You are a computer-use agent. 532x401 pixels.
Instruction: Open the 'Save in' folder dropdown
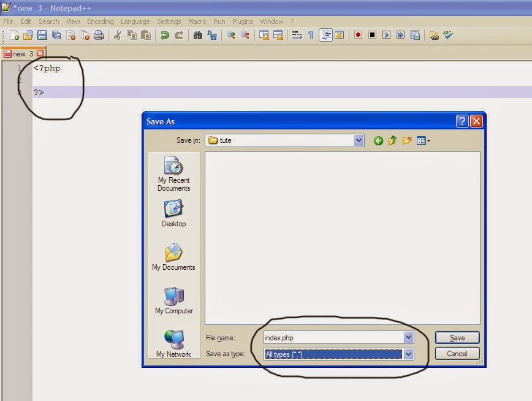pyautogui.click(x=359, y=140)
